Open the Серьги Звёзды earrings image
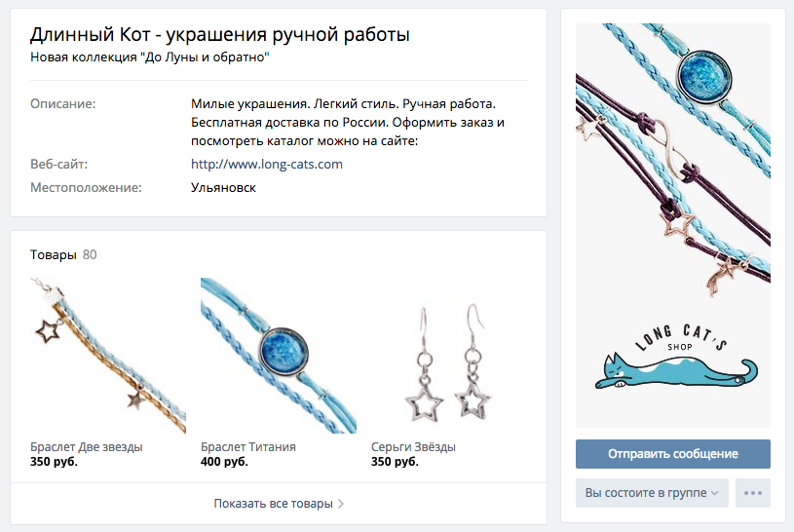Viewport: 794px width, 532px height. point(449,356)
